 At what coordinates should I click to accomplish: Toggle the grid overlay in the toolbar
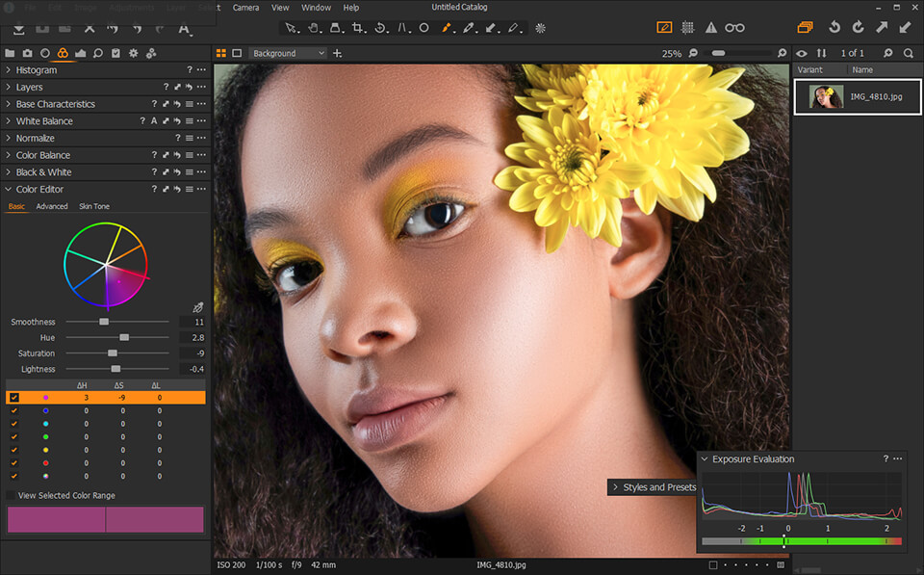687,28
